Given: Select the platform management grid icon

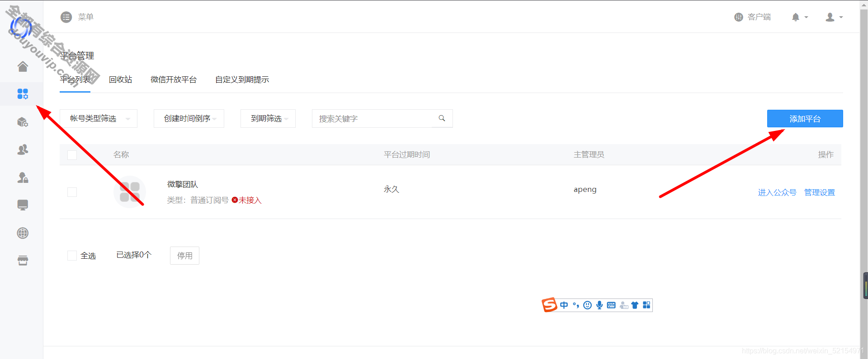Looking at the screenshot, I should coord(23,94).
